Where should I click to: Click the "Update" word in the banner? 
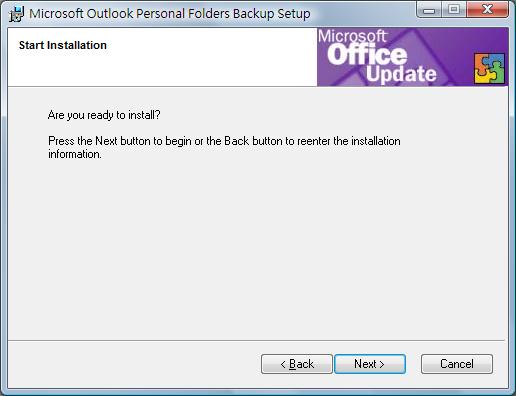pos(401,74)
